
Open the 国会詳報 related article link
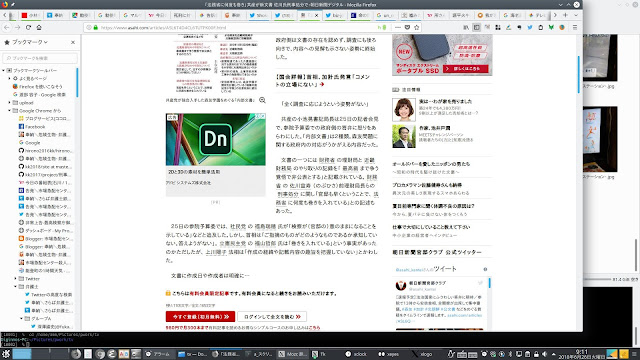322,80
